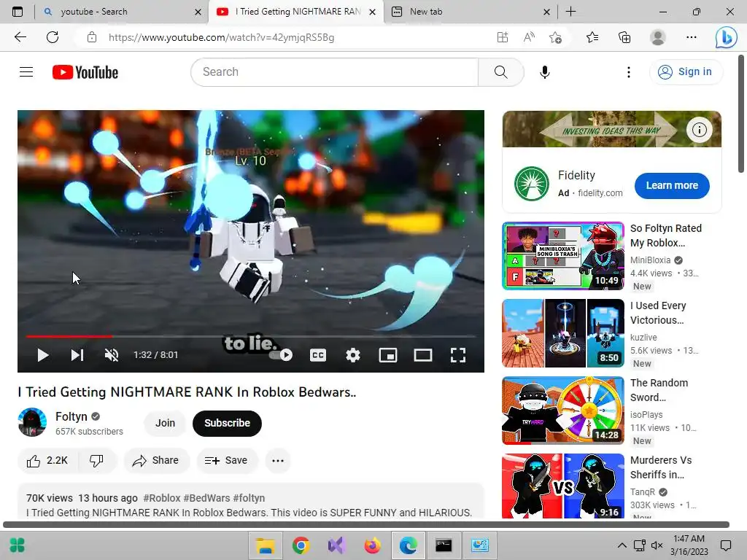Open app available icon in address bar
Image resolution: width=747 pixels, height=560 pixels.
click(502, 37)
